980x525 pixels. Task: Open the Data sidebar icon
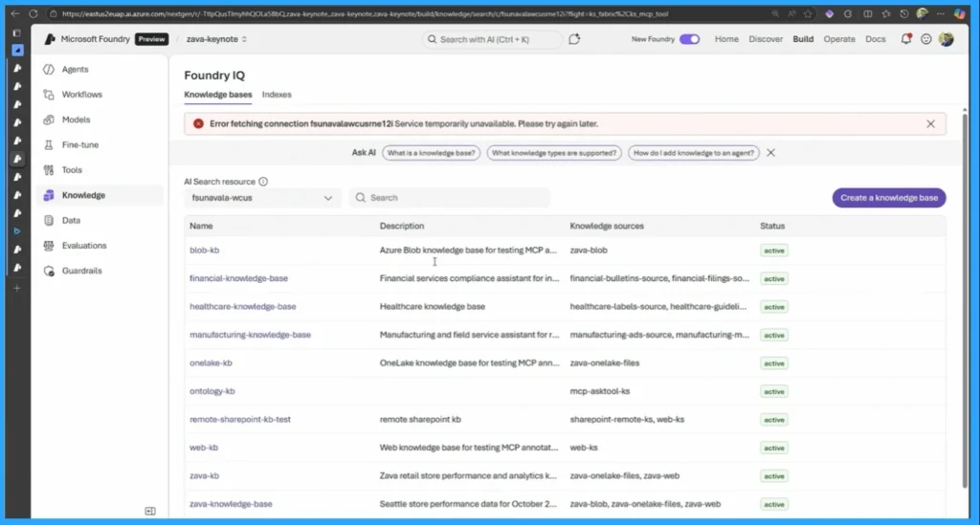click(x=49, y=220)
